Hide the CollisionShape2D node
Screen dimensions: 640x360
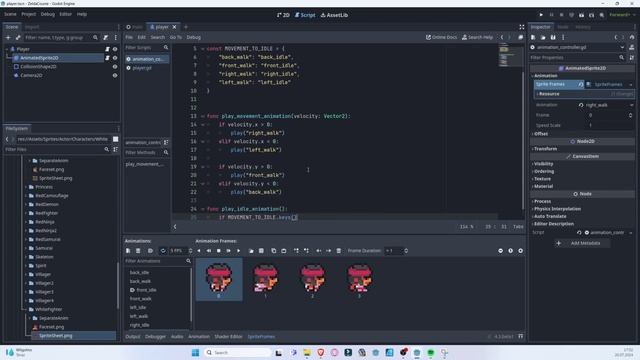115,67
